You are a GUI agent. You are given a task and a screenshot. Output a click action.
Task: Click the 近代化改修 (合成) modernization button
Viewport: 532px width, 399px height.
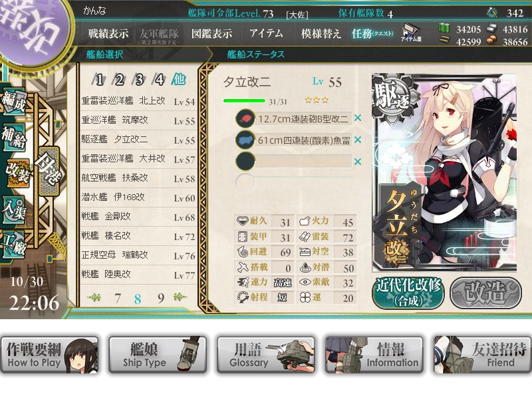point(408,293)
